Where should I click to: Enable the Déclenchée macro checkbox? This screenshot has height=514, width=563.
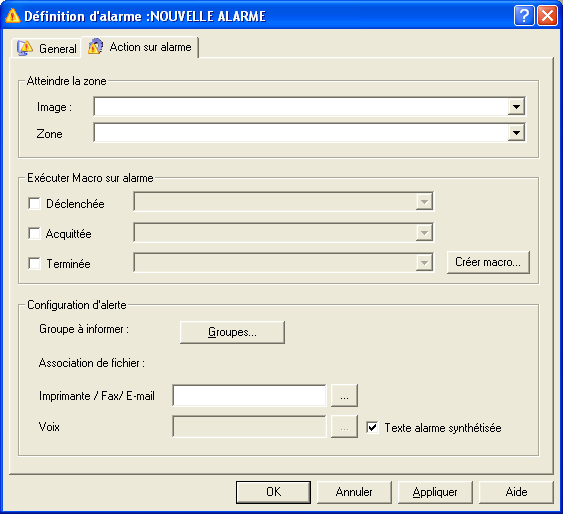point(34,204)
